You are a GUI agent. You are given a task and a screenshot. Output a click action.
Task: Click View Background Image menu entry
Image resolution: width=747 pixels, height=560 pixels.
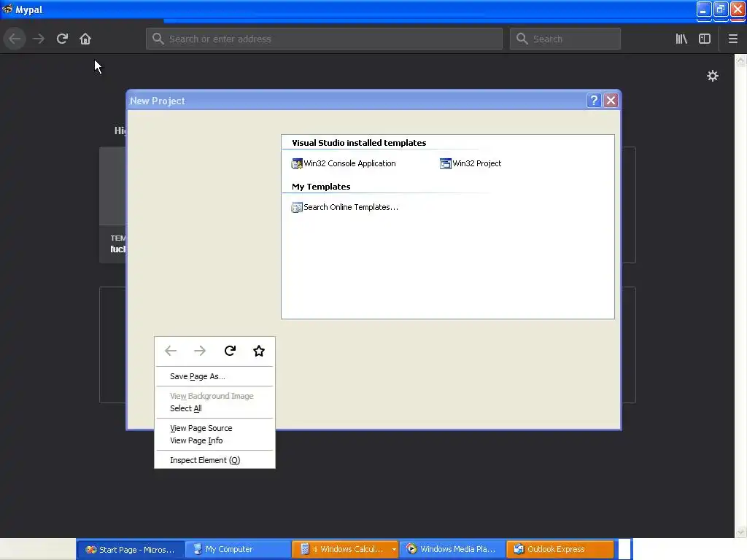coord(214,396)
